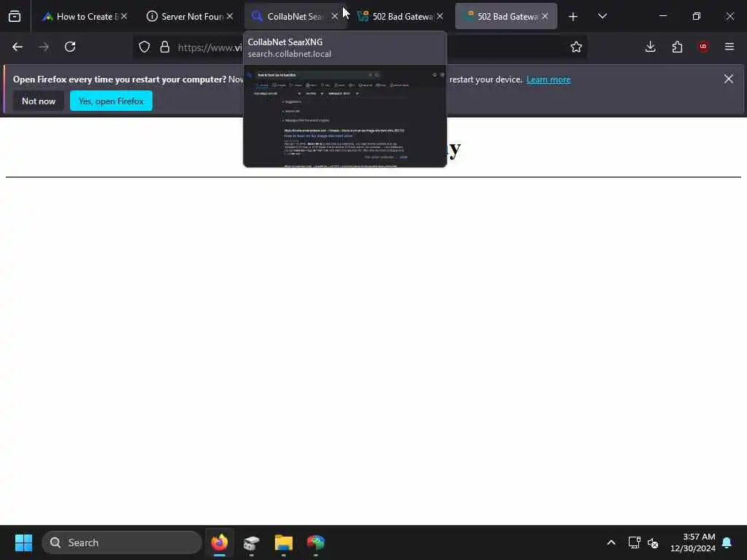747x560 pixels.
Task: Close the How to Create tab
Action: coord(124,16)
